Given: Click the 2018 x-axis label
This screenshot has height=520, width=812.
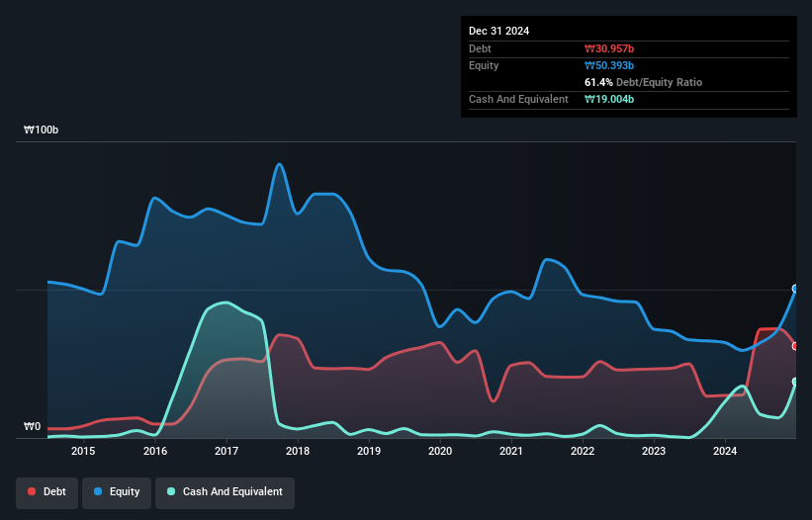Looking at the screenshot, I should tap(298, 451).
